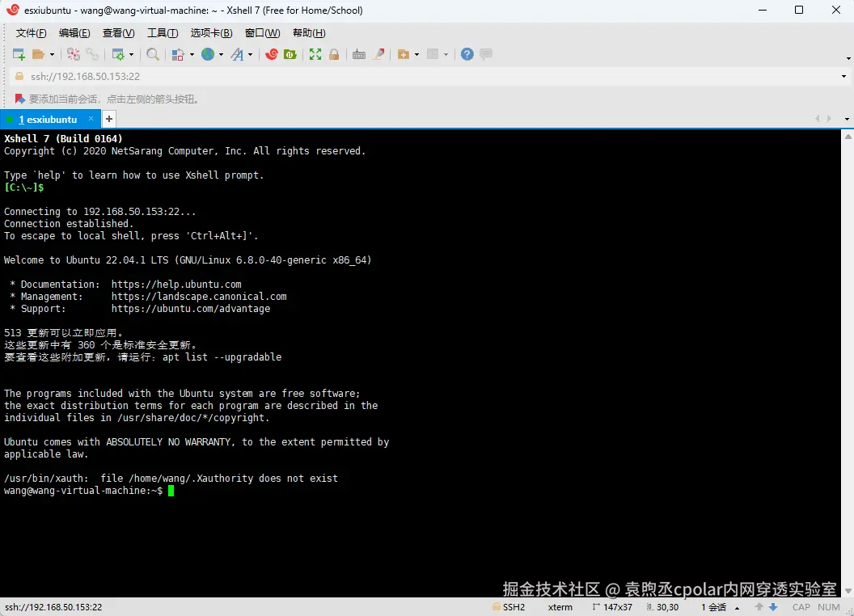This screenshot has height=616, width=854.
Task: Expand the Properties icon dropdown arrow
Action: coord(131,54)
